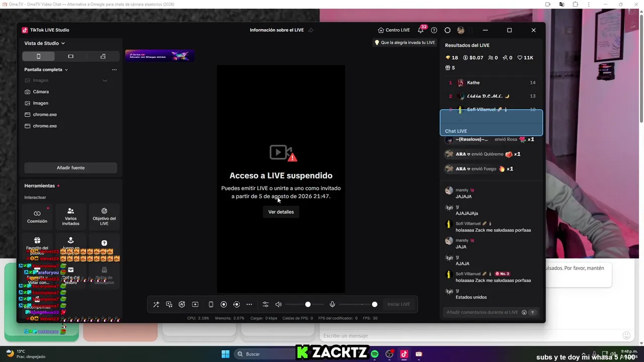Select the landscape layout tab
The height and width of the screenshot is (362, 644).
pyautogui.click(x=70, y=56)
